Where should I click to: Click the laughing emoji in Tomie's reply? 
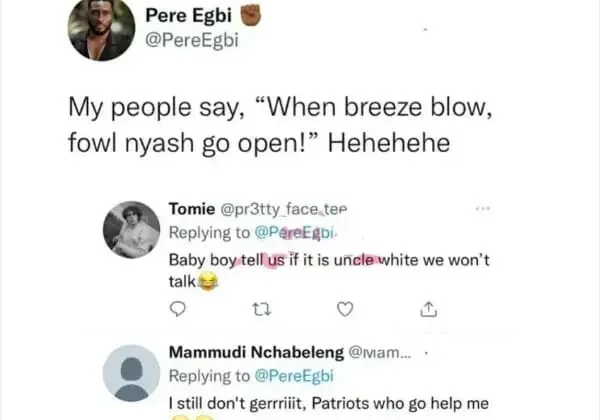[208, 283]
